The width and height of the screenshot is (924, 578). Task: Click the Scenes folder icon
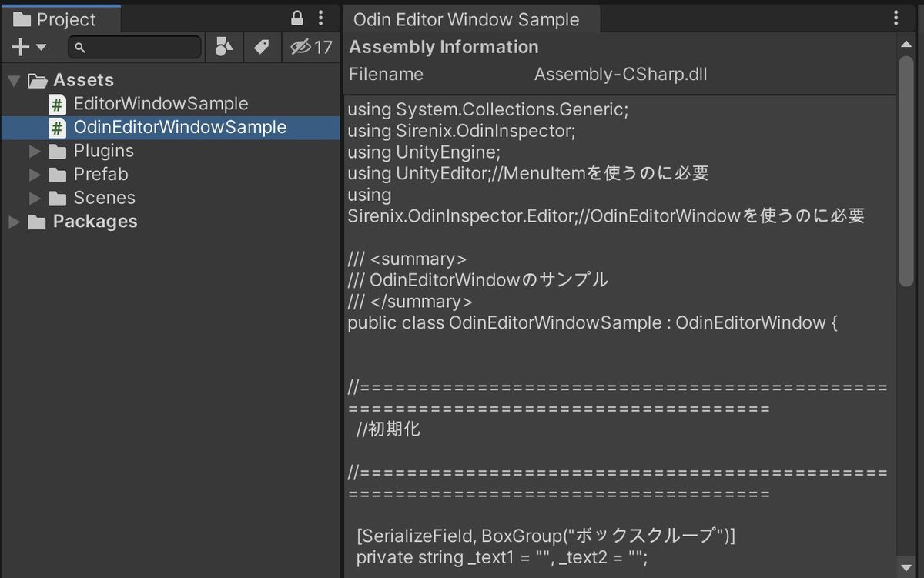tap(58, 198)
